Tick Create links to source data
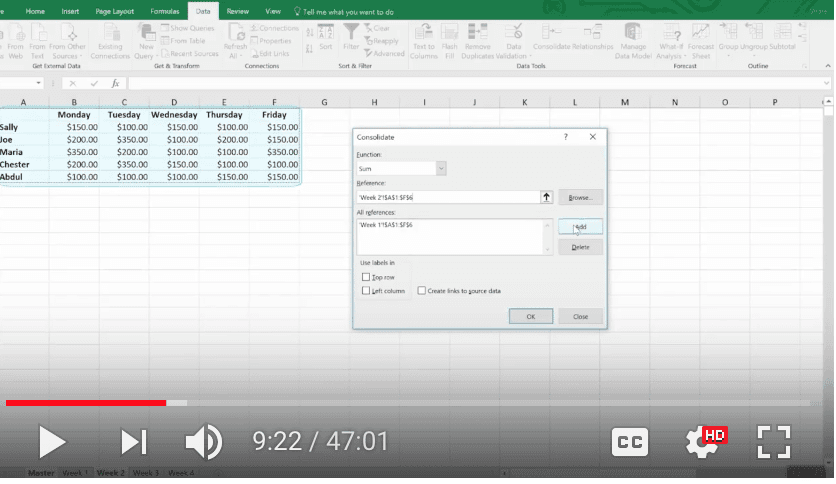This screenshot has width=836, height=484. click(x=422, y=290)
